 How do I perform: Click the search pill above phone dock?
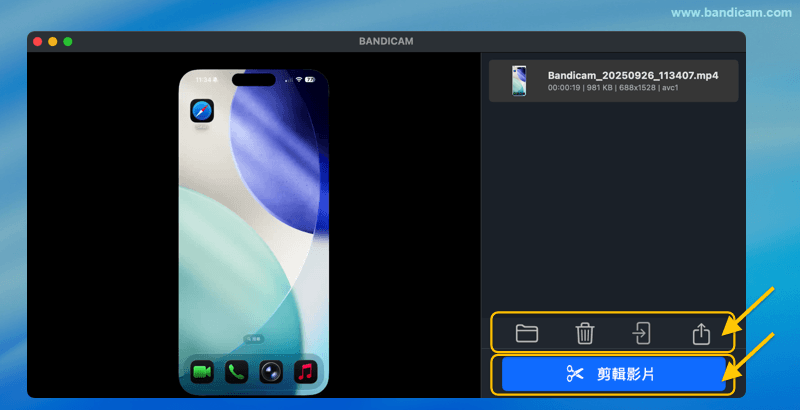pos(254,340)
